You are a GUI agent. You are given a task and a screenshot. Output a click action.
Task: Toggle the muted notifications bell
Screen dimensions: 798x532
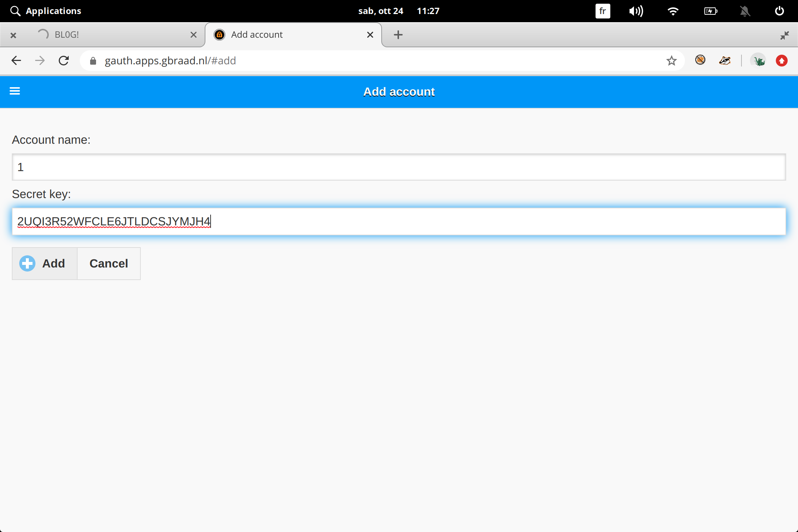coord(745,11)
